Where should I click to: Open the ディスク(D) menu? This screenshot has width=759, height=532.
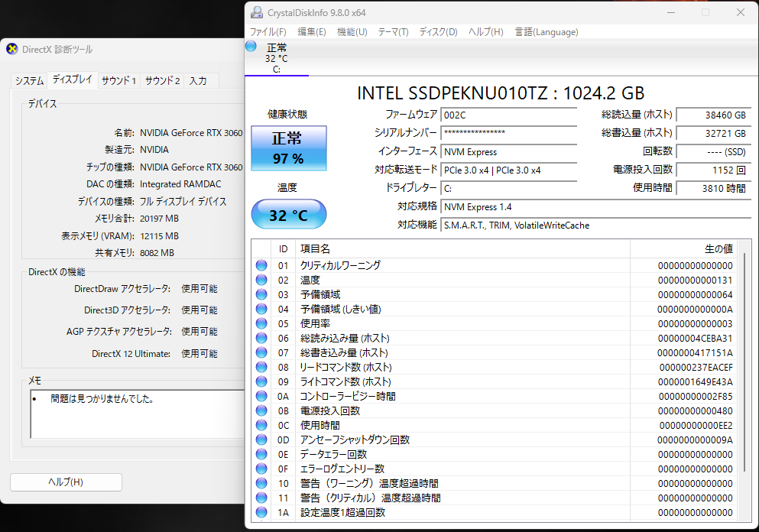[x=438, y=32]
